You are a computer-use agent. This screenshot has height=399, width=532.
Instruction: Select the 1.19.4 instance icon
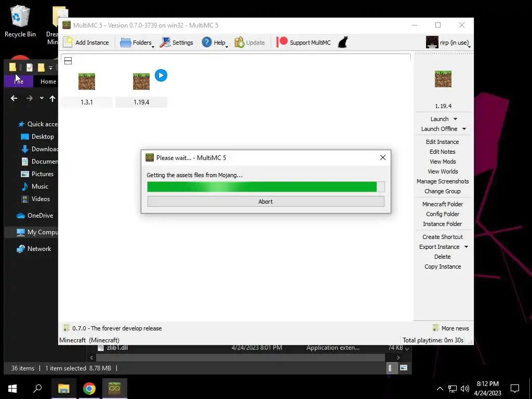(141, 82)
